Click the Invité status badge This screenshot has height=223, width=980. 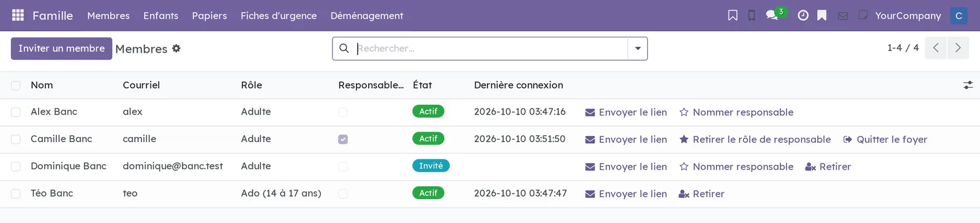pyautogui.click(x=431, y=166)
